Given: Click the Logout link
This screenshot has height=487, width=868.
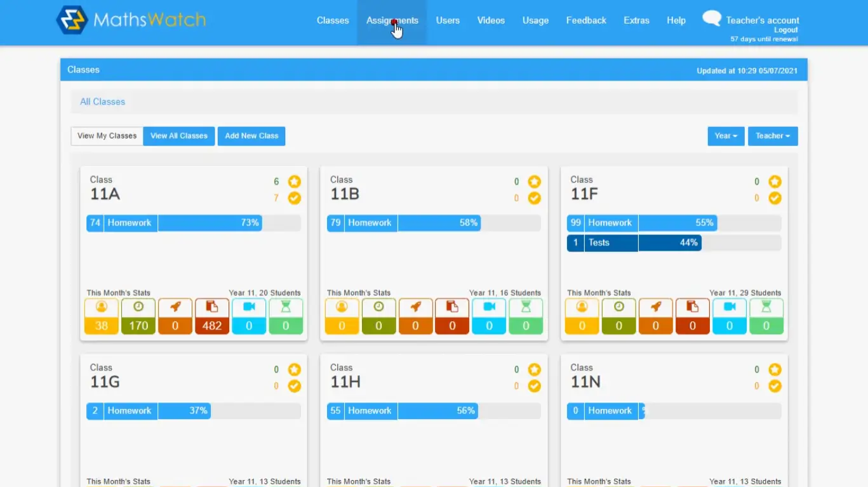Looking at the screenshot, I should 785,29.
